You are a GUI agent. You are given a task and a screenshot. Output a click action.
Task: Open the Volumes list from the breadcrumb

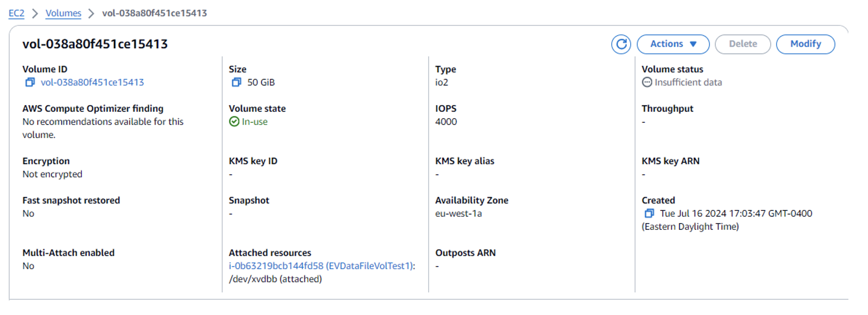63,13
